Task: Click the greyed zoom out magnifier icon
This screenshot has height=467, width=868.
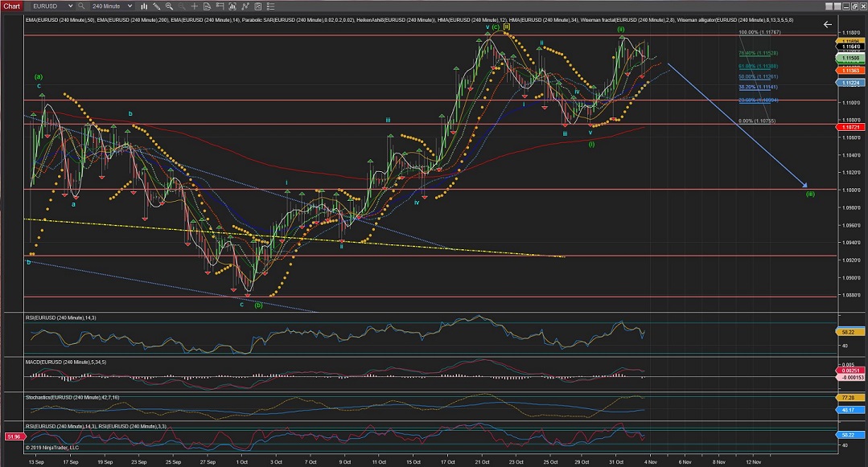Action: point(182,6)
